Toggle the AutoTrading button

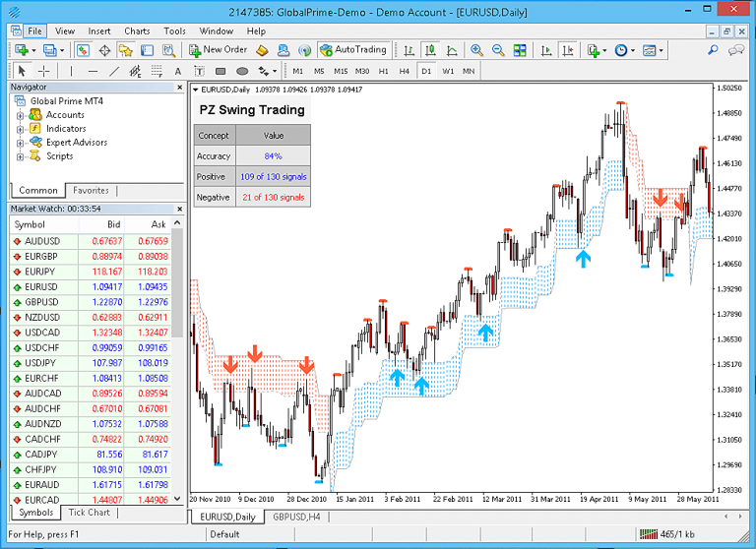353,49
